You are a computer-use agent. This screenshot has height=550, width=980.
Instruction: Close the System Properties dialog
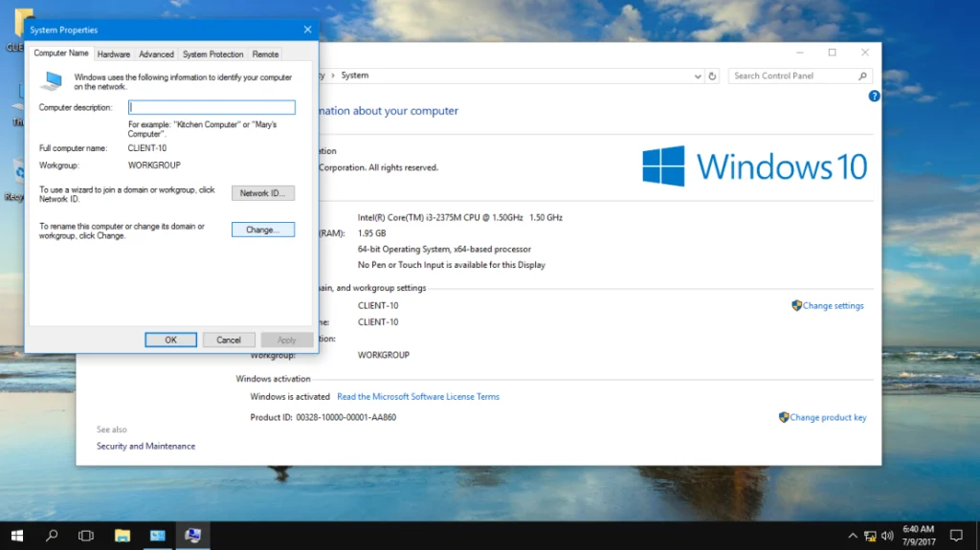click(x=307, y=30)
